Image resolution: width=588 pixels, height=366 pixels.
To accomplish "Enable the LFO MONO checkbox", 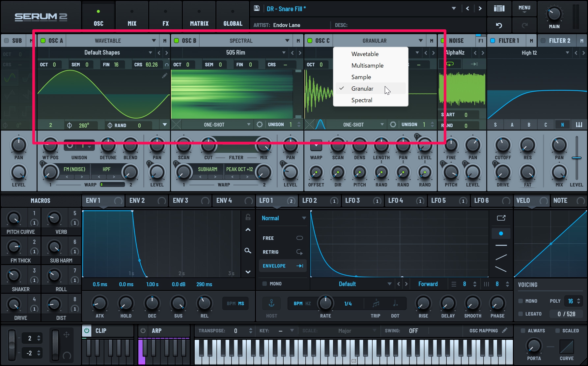I will pos(265,284).
